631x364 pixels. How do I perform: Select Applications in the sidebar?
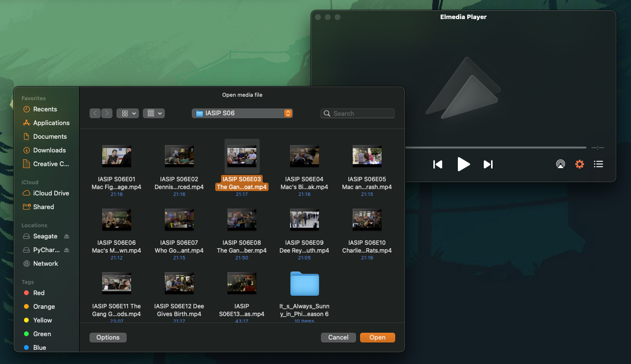51,123
